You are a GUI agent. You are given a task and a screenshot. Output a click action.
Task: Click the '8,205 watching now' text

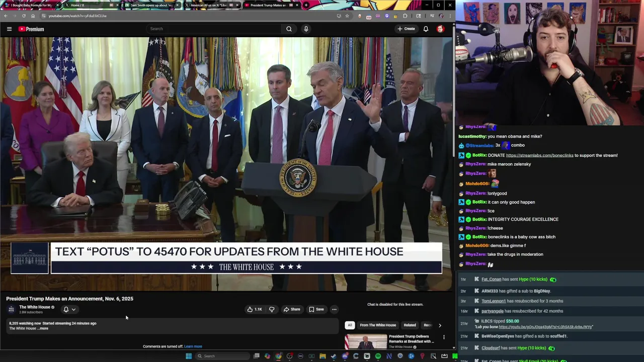25,323
